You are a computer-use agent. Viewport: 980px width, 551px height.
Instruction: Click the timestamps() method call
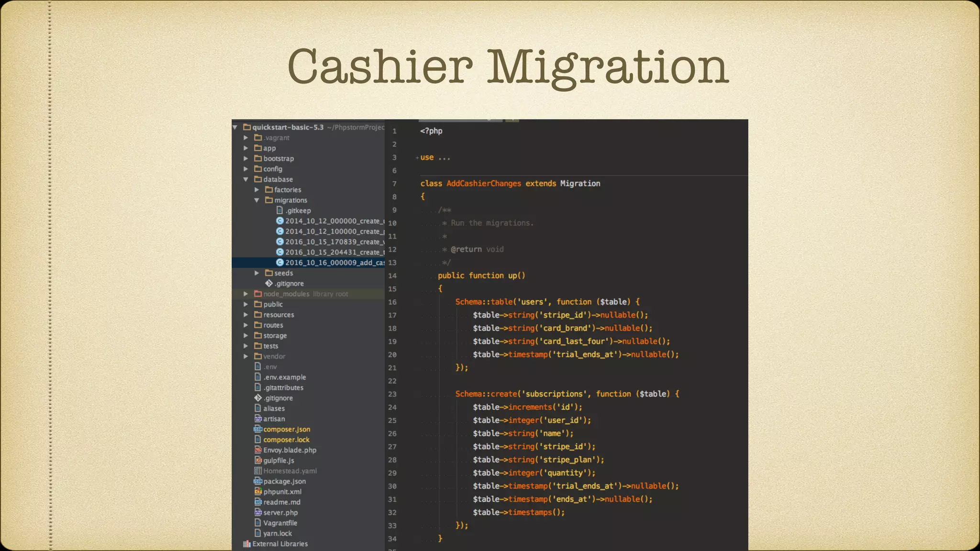(x=536, y=513)
